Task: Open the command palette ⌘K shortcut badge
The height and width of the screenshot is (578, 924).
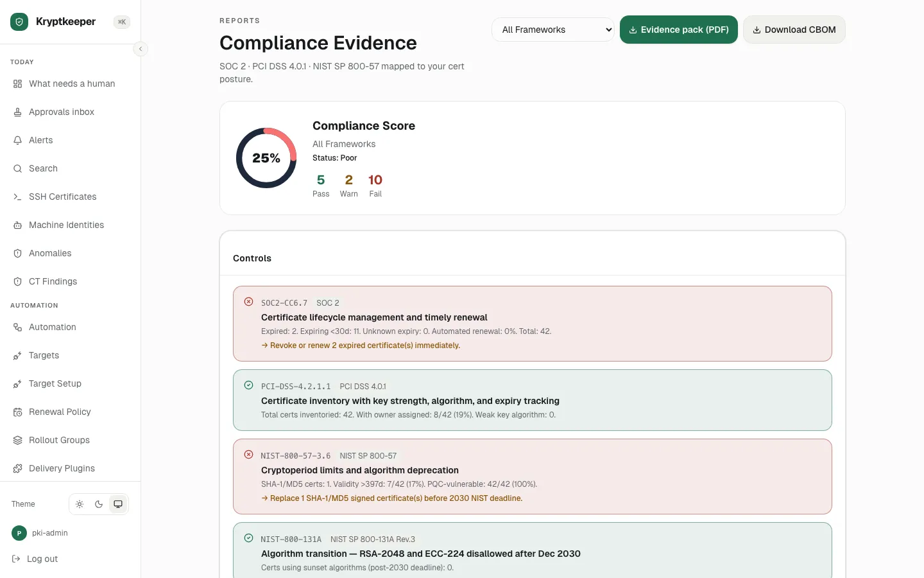Action: (121, 22)
